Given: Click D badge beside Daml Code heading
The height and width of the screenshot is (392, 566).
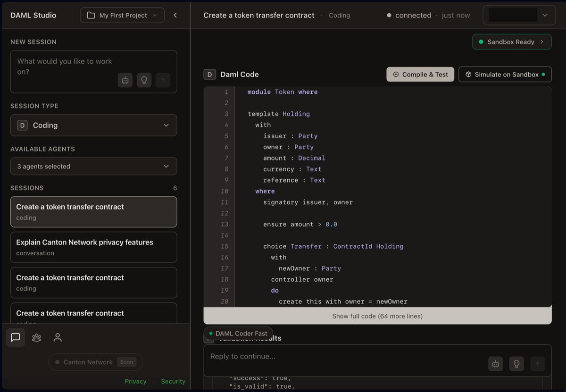Looking at the screenshot, I should click(209, 74).
